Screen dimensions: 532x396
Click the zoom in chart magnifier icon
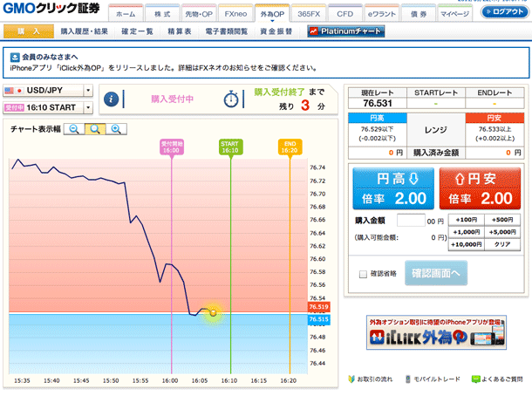click(116, 129)
